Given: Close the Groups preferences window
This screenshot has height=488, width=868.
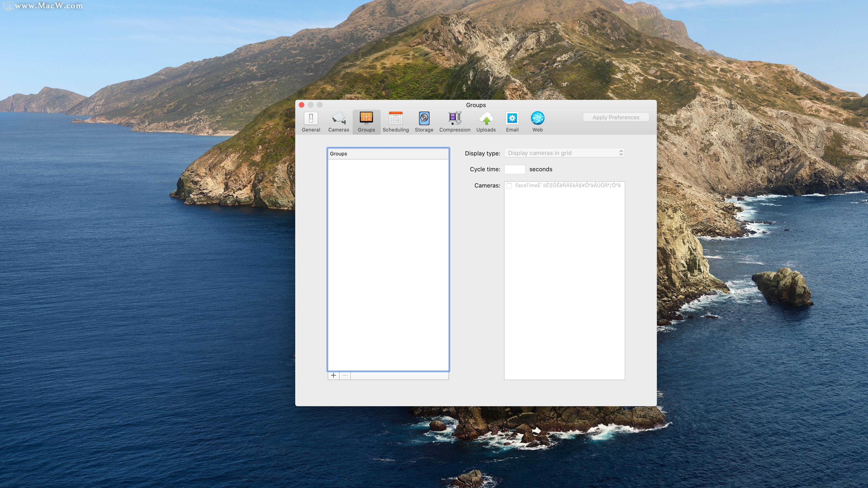Looking at the screenshot, I should [302, 105].
